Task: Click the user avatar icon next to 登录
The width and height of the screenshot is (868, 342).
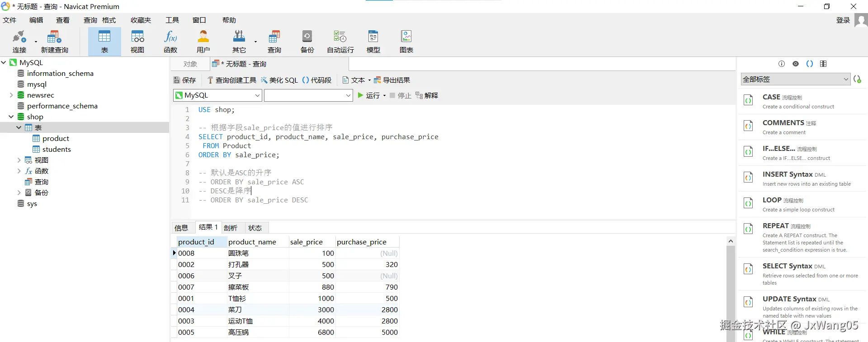Action: pyautogui.click(x=861, y=20)
